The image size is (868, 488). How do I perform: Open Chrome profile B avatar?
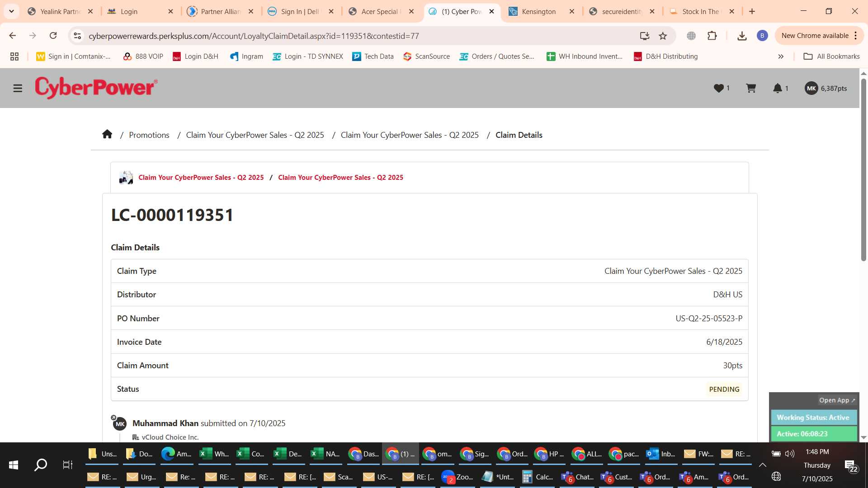click(762, 36)
